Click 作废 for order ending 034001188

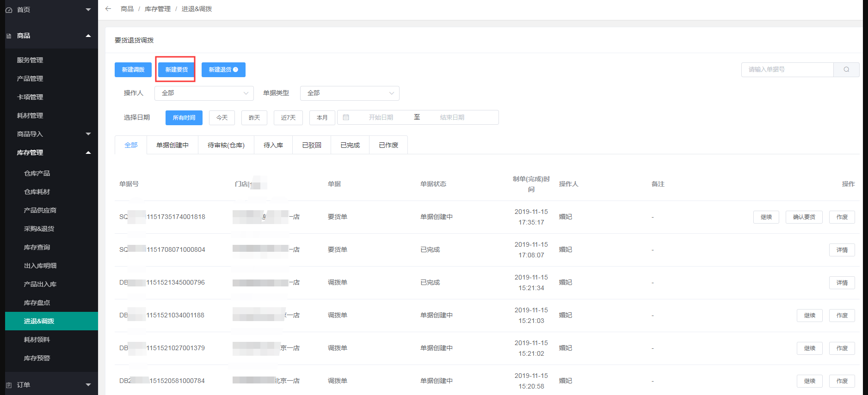[842, 316]
